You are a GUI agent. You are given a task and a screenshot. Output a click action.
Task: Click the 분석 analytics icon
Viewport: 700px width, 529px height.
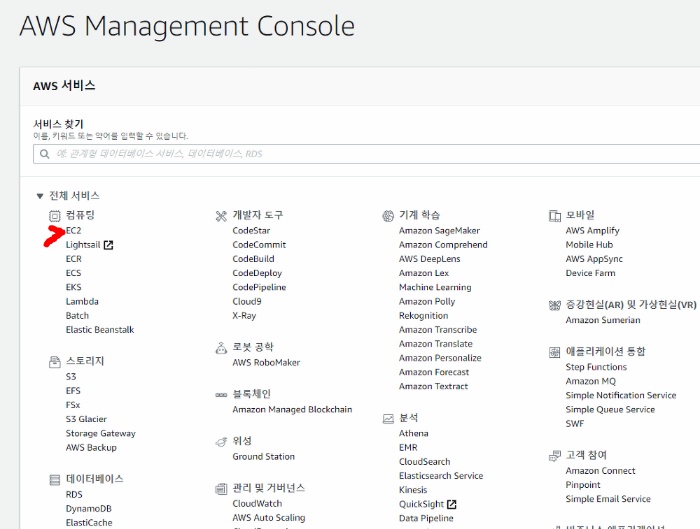coord(388,419)
